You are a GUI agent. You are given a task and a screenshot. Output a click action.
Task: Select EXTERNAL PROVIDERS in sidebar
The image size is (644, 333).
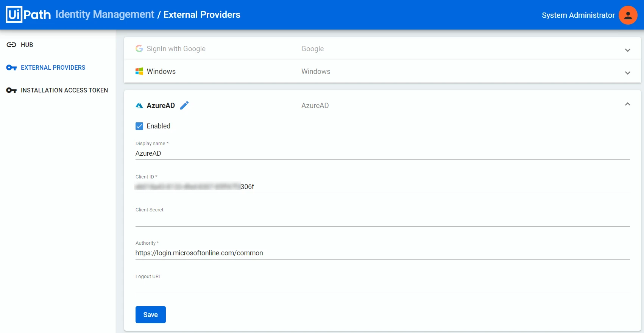(53, 67)
